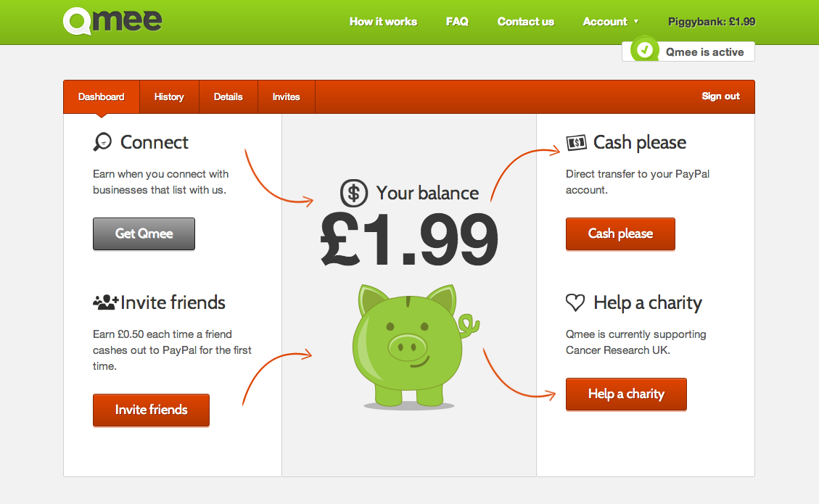Click the arrow next to Account
The width and height of the screenshot is (819, 504).
(x=636, y=22)
